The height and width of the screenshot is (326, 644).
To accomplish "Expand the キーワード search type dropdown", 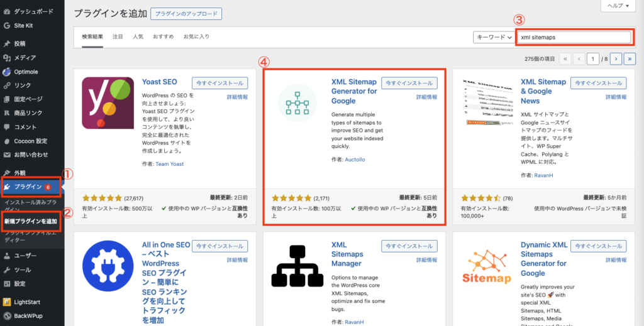I will click(493, 38).
